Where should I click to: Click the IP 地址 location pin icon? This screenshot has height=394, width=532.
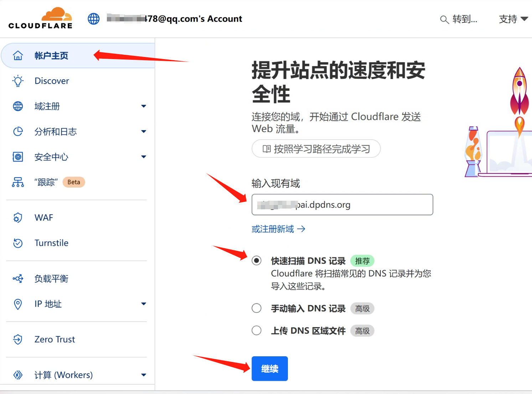[x=18, y=304]
